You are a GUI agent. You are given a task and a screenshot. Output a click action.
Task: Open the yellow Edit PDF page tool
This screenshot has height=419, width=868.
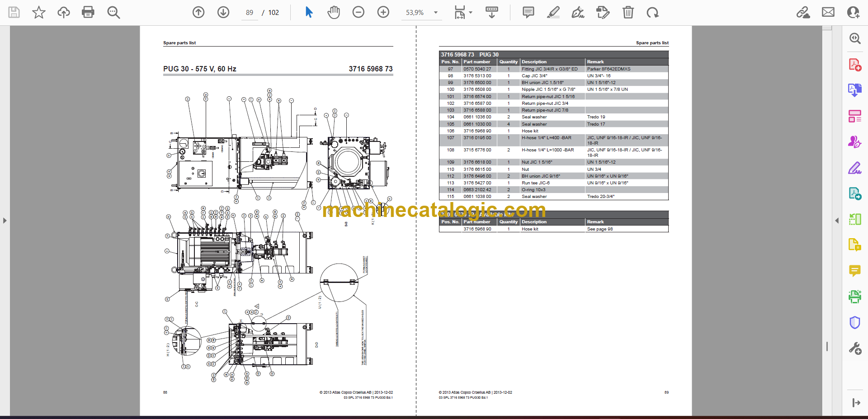[855, 245]
